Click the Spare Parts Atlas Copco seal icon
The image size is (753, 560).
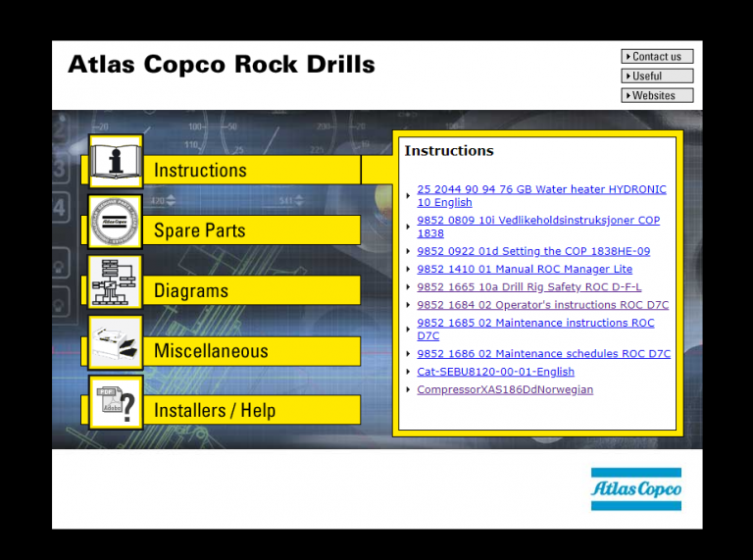[x=116, y=222]
